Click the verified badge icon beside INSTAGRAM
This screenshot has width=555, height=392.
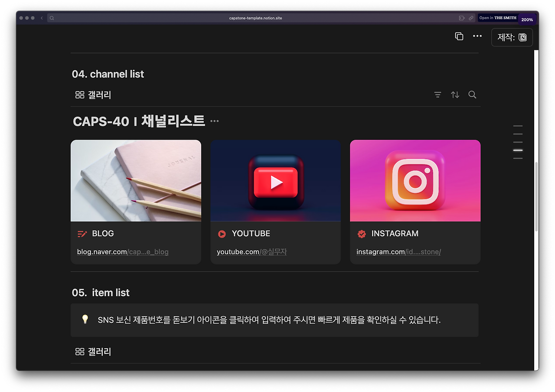pos(361,234)
